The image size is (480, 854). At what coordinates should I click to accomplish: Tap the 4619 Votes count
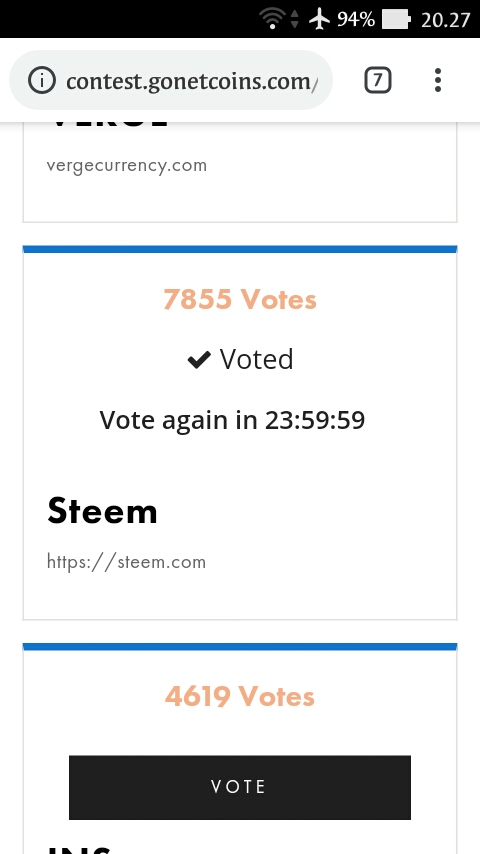tap(240, 696)
